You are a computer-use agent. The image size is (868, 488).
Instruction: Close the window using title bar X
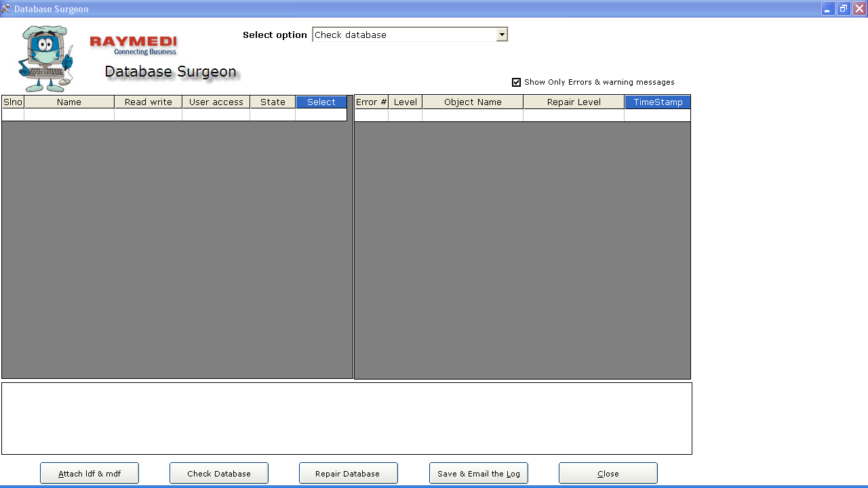click(859, 9)
